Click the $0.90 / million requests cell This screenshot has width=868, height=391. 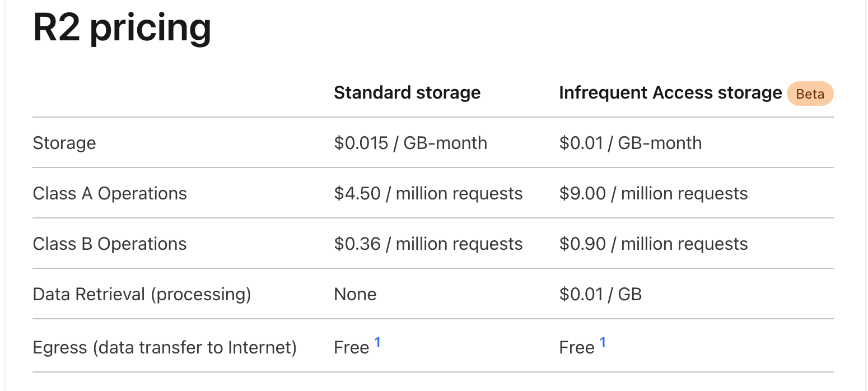pos(654,244)
